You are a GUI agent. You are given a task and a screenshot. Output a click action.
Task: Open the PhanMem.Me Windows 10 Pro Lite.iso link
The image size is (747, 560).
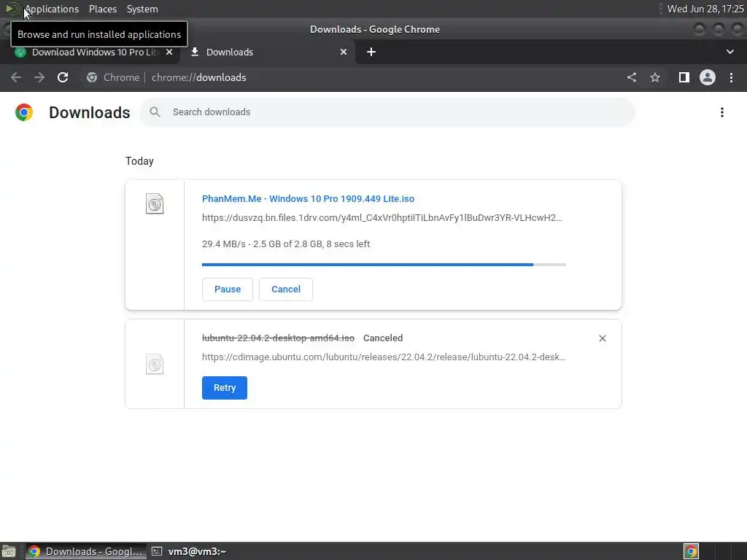tap(309, 198)
